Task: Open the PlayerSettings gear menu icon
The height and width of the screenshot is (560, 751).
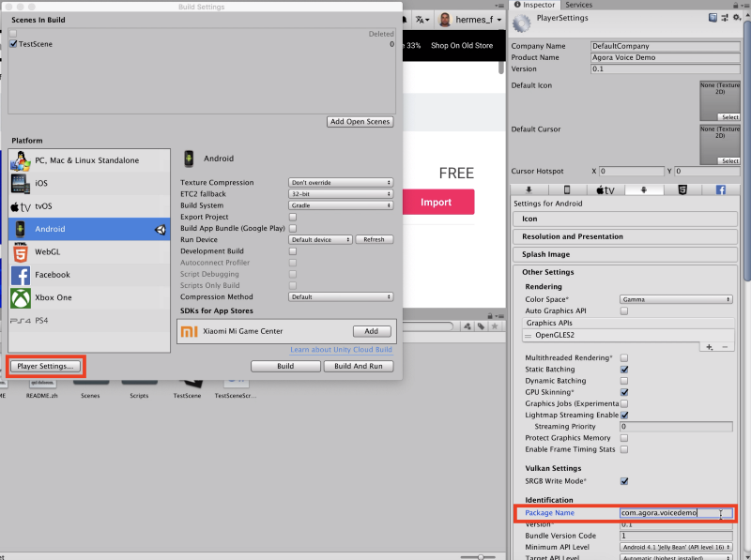Action: (737, 18)
